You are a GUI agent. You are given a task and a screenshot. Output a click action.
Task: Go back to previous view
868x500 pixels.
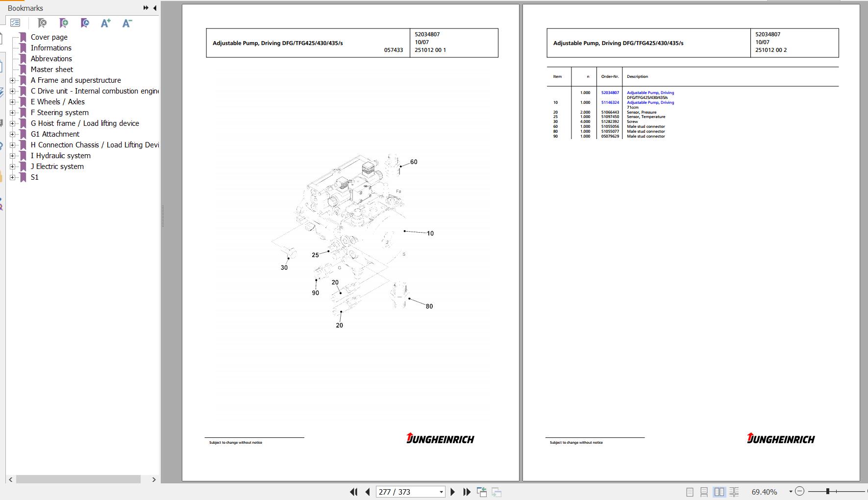[482, 492]
